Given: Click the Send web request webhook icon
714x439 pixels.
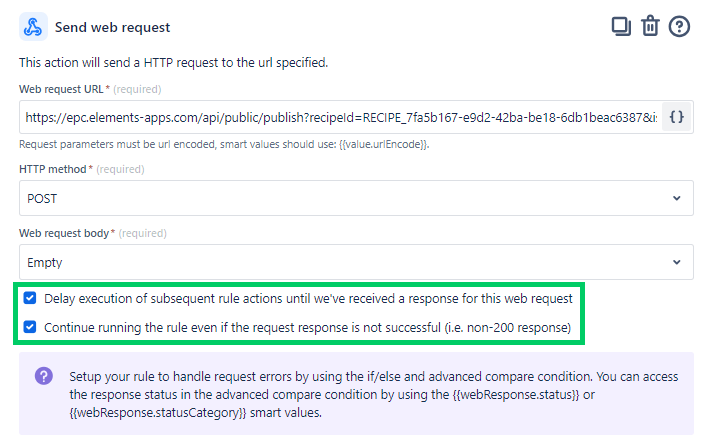Looking at the screenshot, I should [x=35, y=27].
